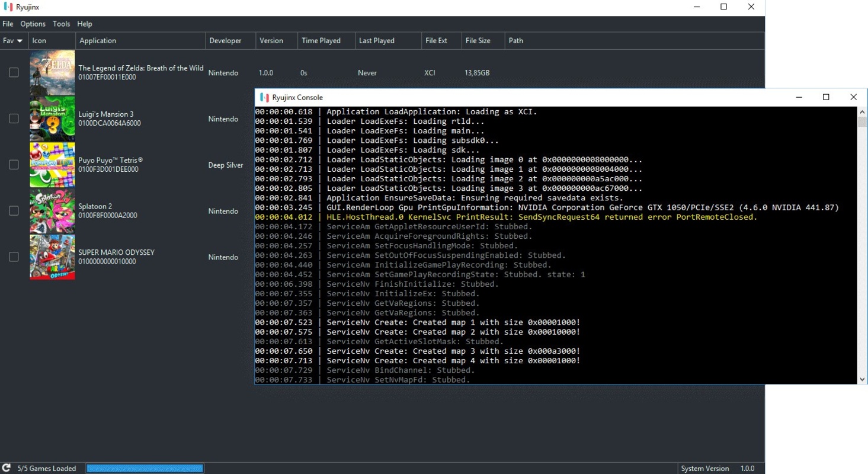868x474 pixels.
Task: Click the yellow PortRemoteClosed error log line
Action: pos(506,217)
